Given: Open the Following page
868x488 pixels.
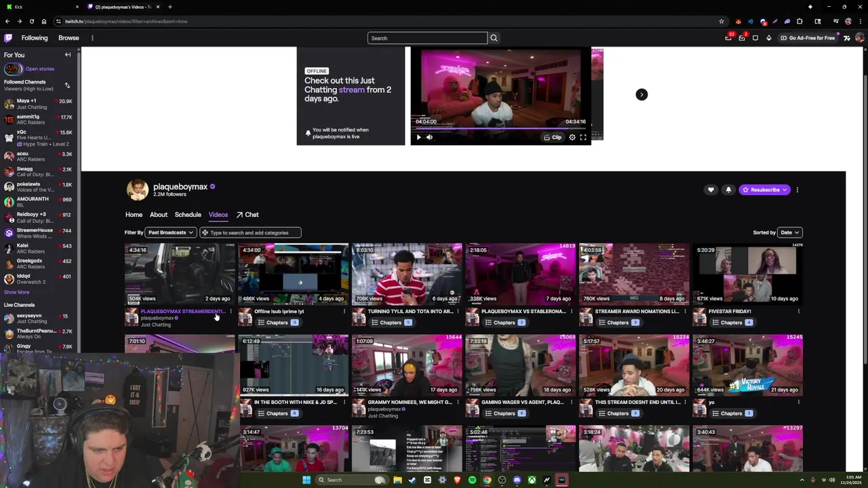Looking at the screenshot, I should pyautogui.click(x=35, y=38).
